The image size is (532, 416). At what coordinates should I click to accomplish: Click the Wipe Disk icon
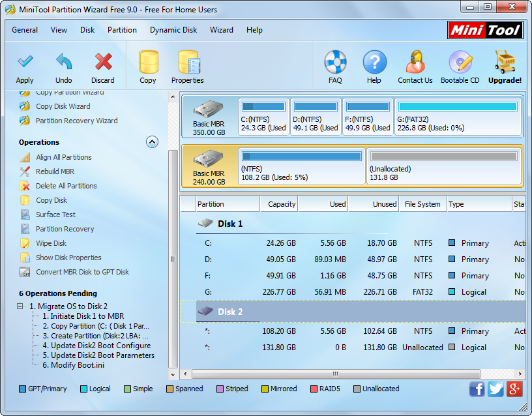25,243
